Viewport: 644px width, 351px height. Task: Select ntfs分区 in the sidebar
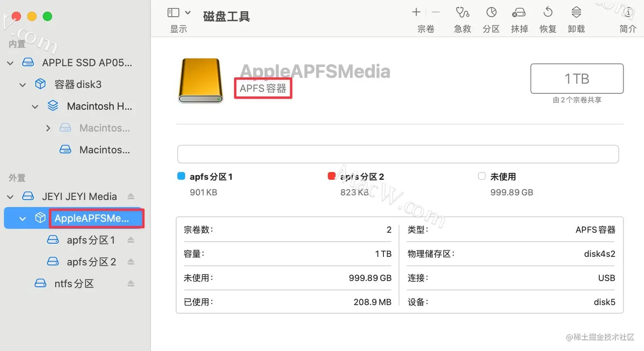74,284
